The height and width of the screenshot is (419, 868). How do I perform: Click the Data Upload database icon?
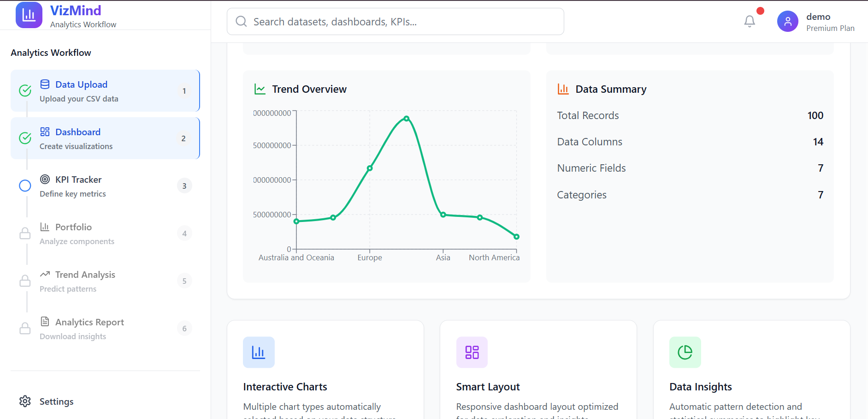45,84
